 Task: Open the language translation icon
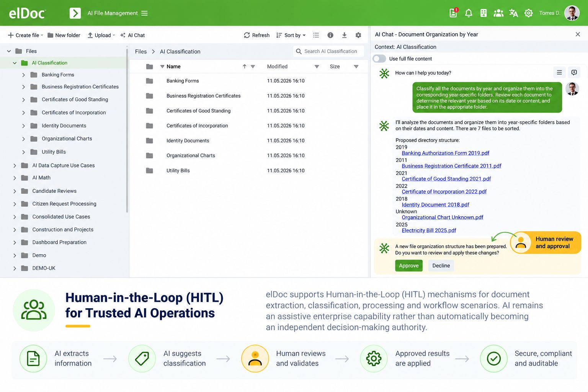(x=513, y=13)
